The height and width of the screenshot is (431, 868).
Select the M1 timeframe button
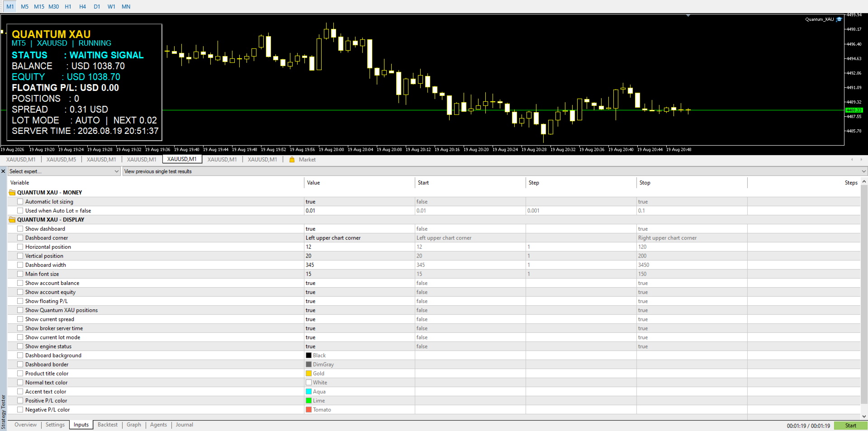click(x=10, y=6)
